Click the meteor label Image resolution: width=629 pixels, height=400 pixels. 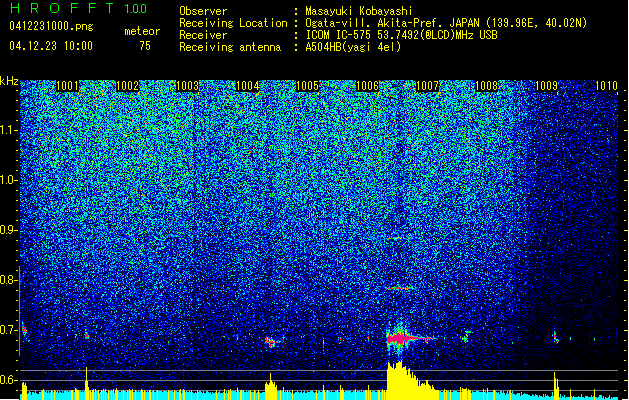pyautogui.click(x=142, y=31)
